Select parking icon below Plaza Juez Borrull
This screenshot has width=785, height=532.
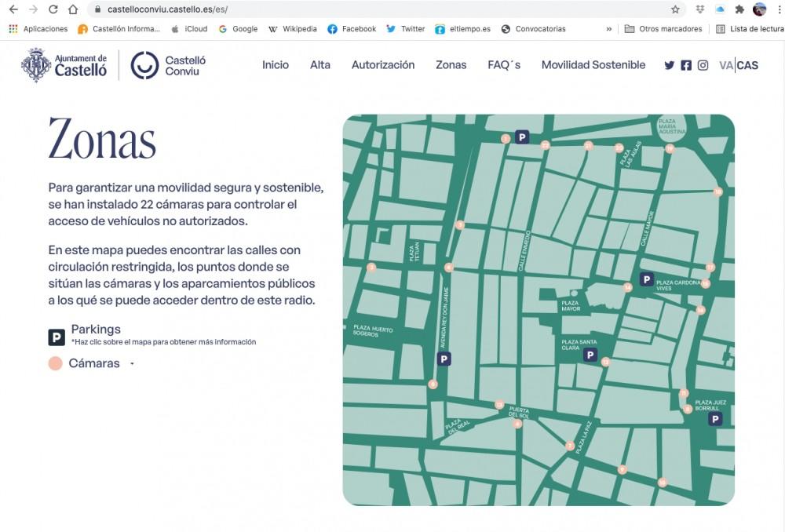(x=715, y=420)
